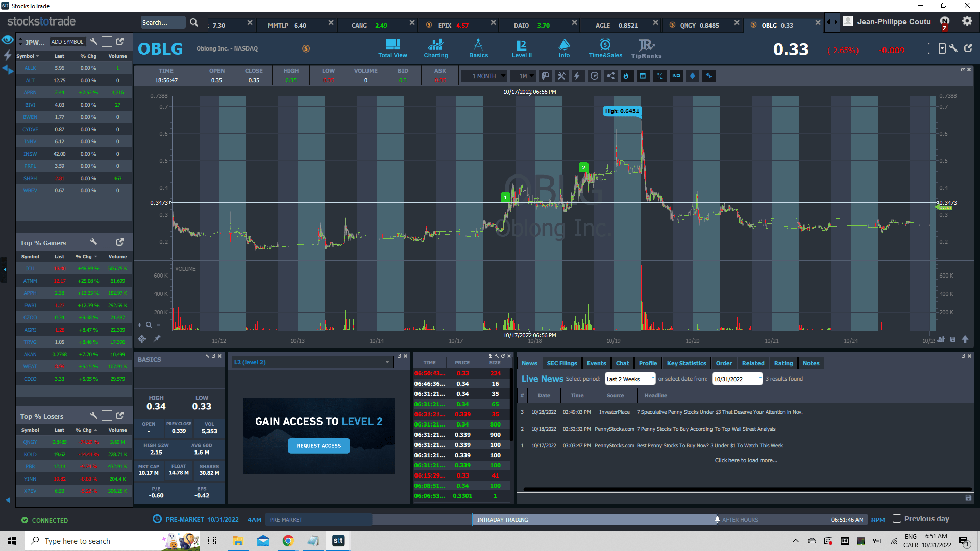
Task: Open Level II view
Action: pyautogui.click(x=521, y=48)
